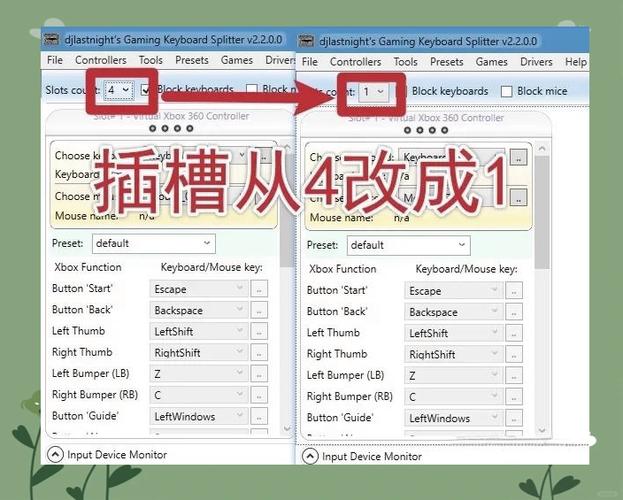Open RightShift key dropdown in right window
Screen dimensions: 623x500
pyautogui.click(x=453, y=354)
